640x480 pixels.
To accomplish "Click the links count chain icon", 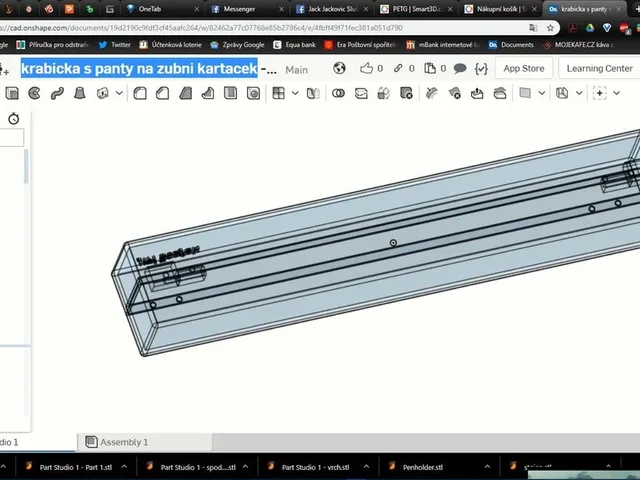I will (398, 68).
